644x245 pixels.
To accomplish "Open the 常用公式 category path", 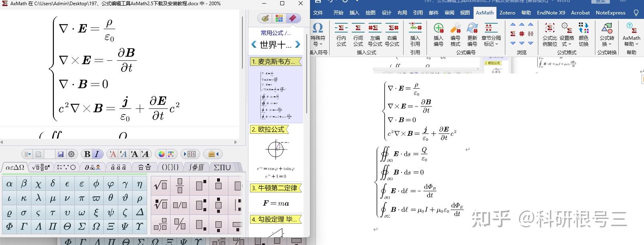I will click(x=275, y=33).
